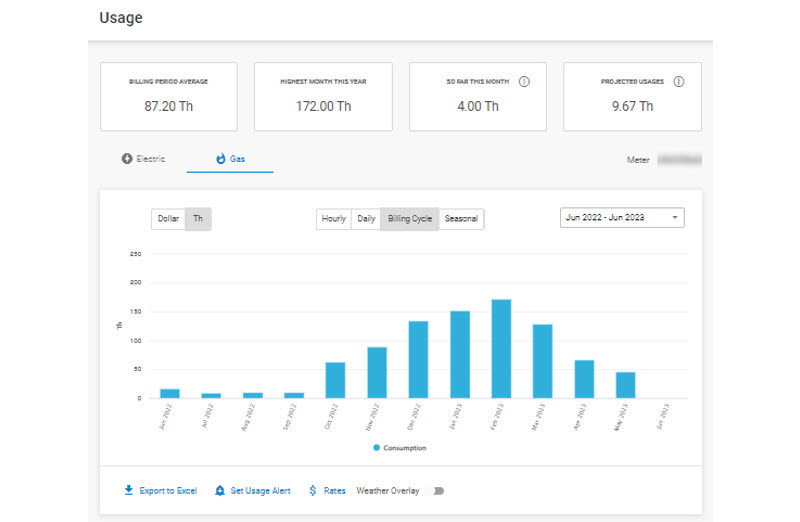Click the Feb 2023 consumption bar
This screenshot has width=800, height=522.
501,348
